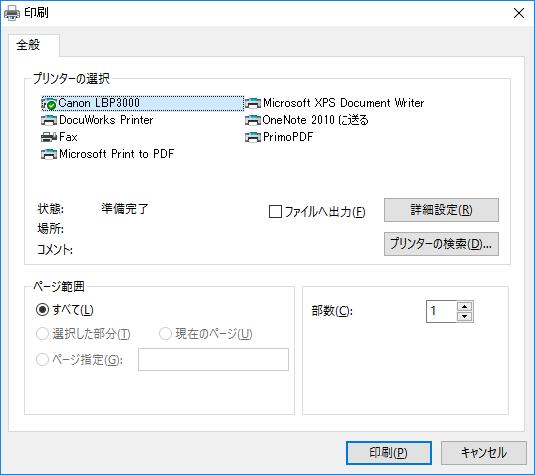Open 詳細設定(R) printer preferences
Image resolution: width=535 pixels, height=475 pixels.
tap(441, 210)
